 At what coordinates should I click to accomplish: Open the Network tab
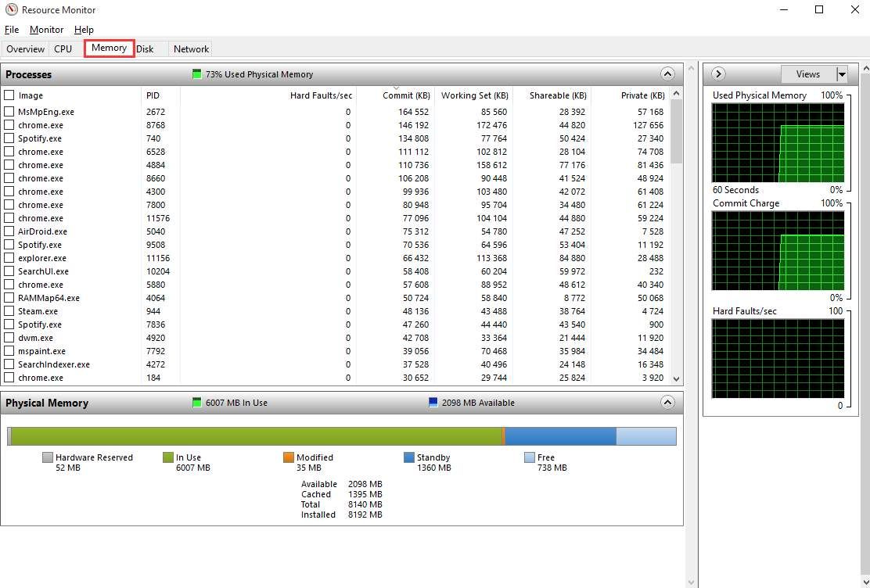pyautogui.click(x=191, y=48)
